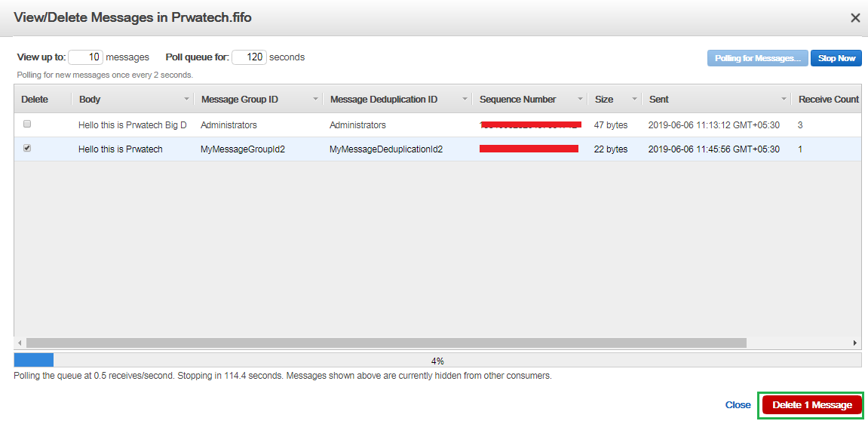
Task: Click the MyMessageDeduplicationId2 cell
Action: point(386,149)
